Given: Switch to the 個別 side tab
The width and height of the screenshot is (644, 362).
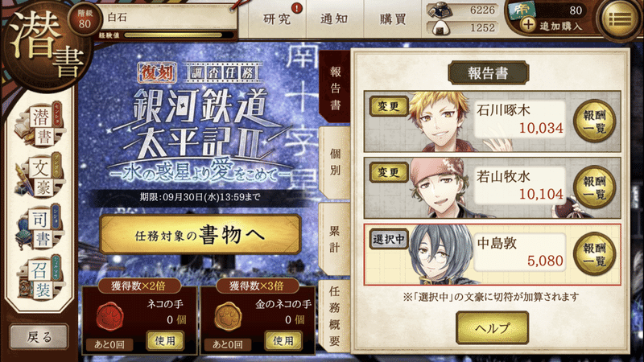Looking at the screenshot, I should (x=335, y=162).
